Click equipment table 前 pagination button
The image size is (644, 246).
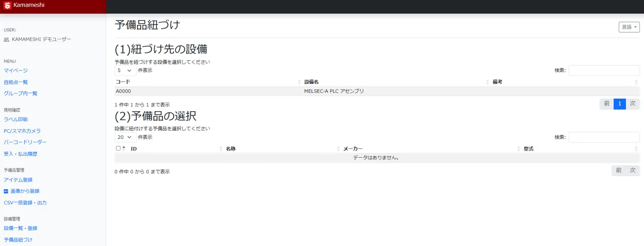[607, 104]
